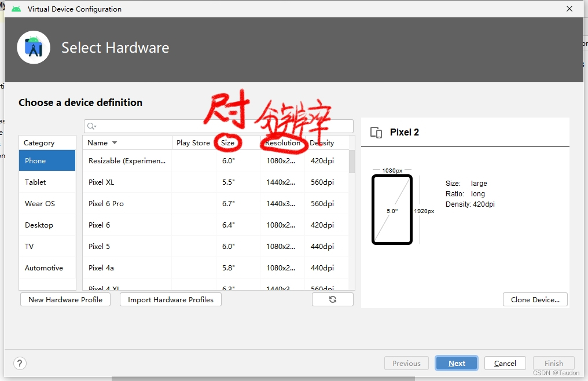Screen dimensions: 588x381
Task: Select the Pixel 4a device row
Action: 216,268
